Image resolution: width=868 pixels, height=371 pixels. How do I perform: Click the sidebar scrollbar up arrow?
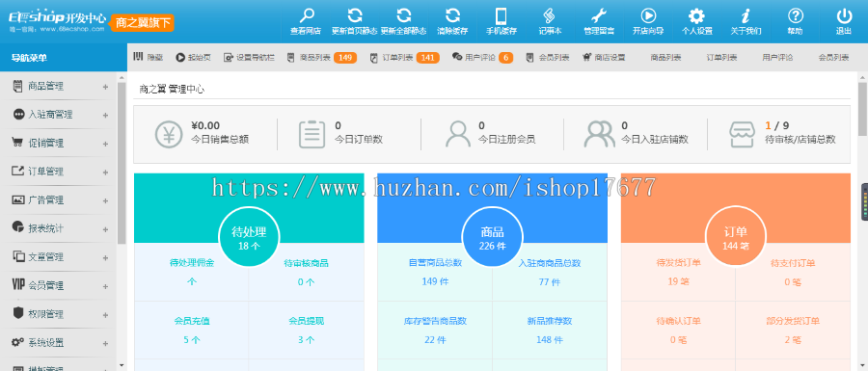click(x=122, y=78)
